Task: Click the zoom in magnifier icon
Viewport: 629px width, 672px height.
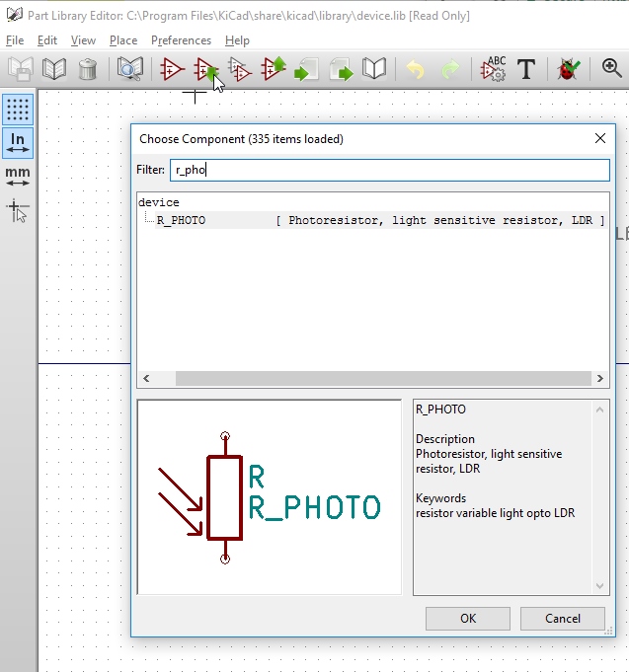Action: pos(611,69)
